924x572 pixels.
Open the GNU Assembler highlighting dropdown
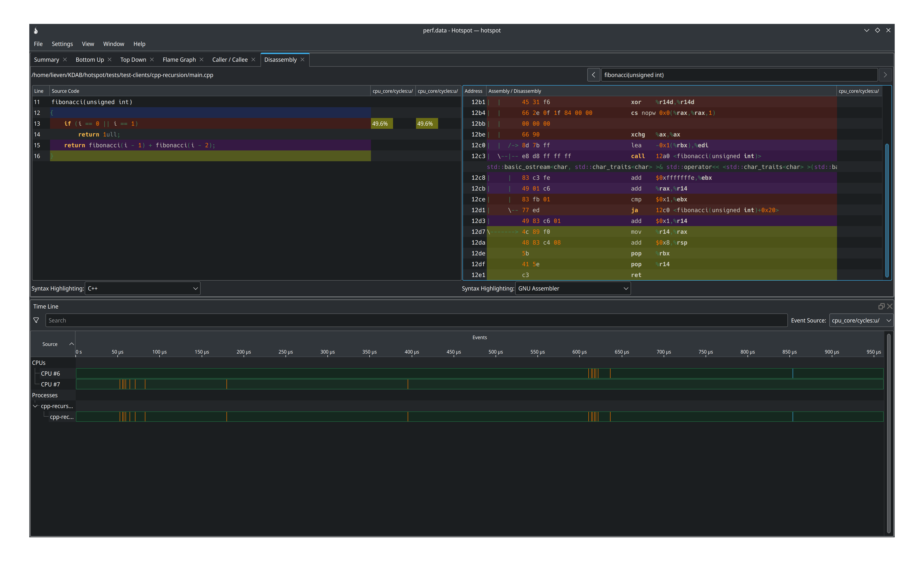pos(573,288)
